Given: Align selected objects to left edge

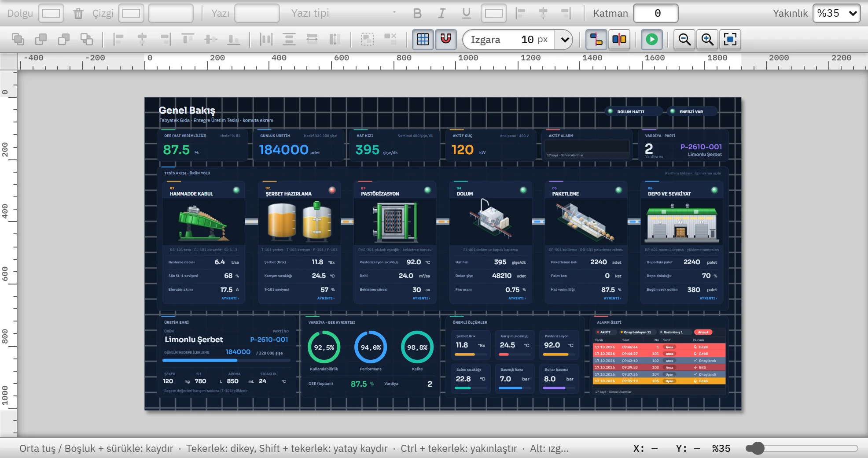Looking at the screenshot, I should coord(118,39).
